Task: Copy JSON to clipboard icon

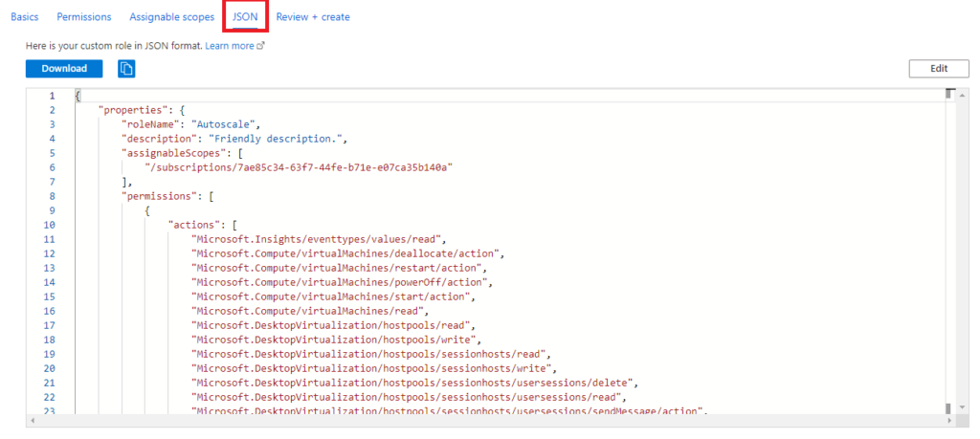Action: [x=126, y=69]
